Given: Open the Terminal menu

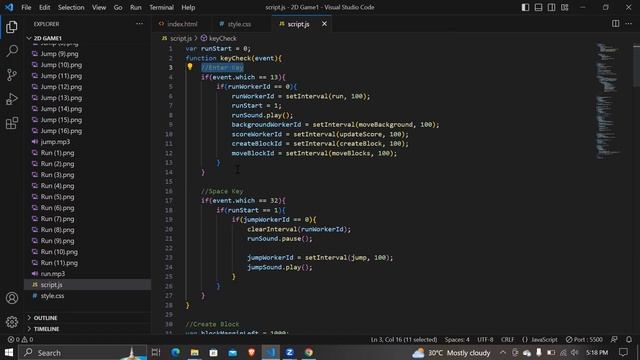Looking at the screenshot, I should [161, 7].
